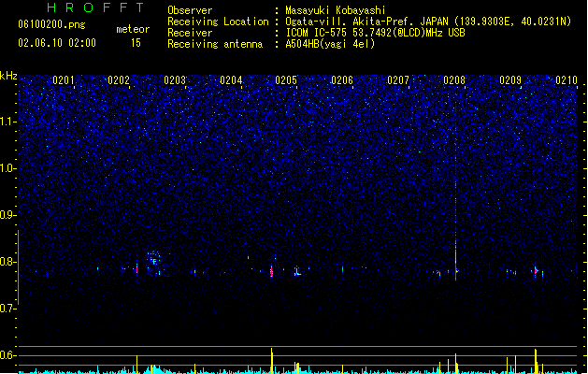Click the 1.0 kHz frequency label
588x374 pixels.
pos(8,168)
